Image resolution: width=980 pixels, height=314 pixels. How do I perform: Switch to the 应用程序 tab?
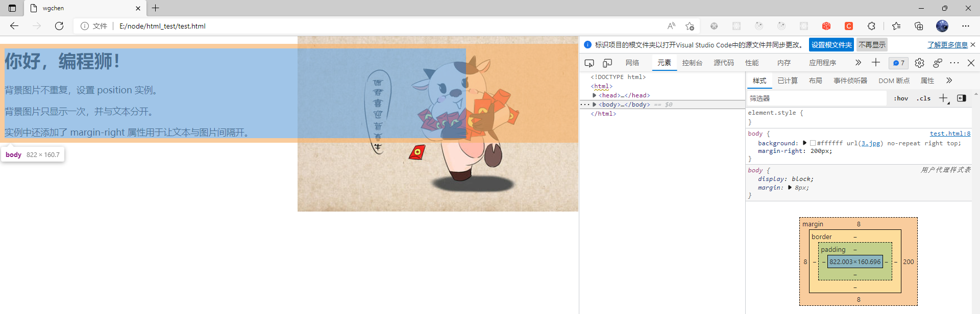tap(822, 63)
